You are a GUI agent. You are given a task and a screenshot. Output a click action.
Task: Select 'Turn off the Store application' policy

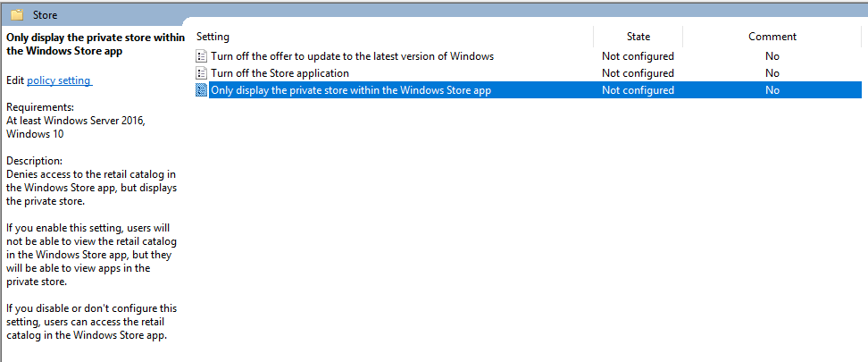tap(280, 73)
